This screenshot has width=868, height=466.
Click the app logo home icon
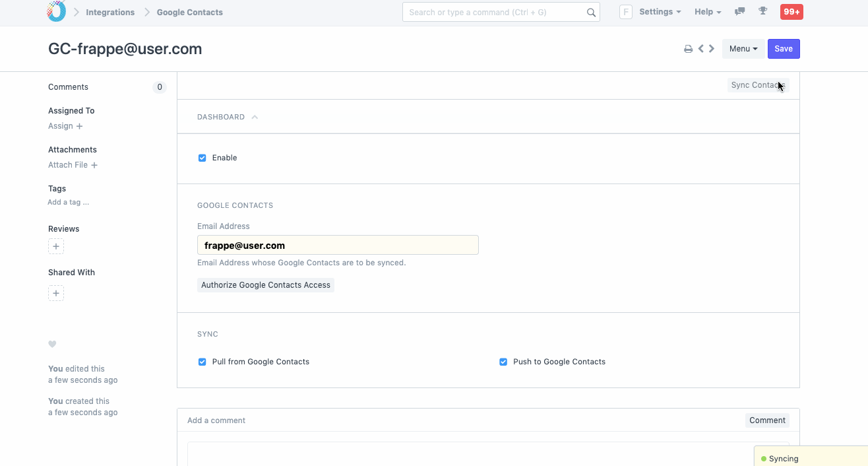tap(57, 11)
